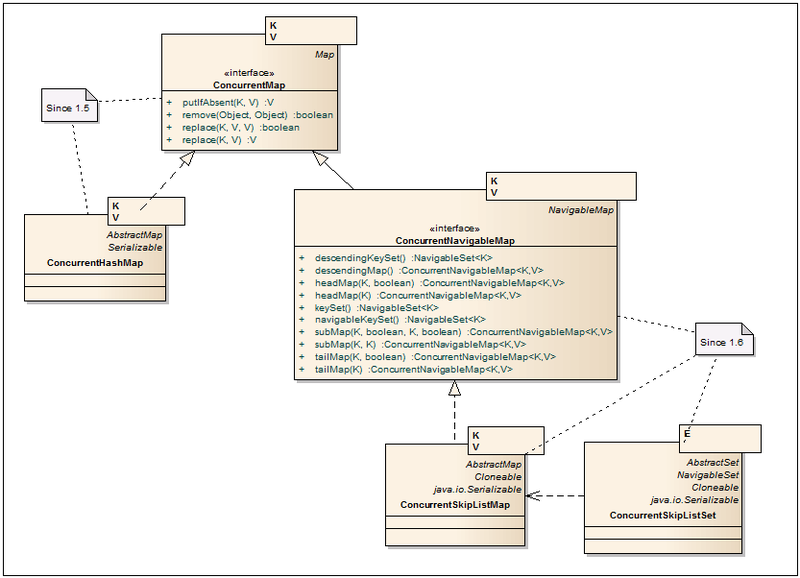The height and width of the screenshot is (578, 800).
Task: Select the ConcurrentHashMap class box
Action: [x=95, y=258]
